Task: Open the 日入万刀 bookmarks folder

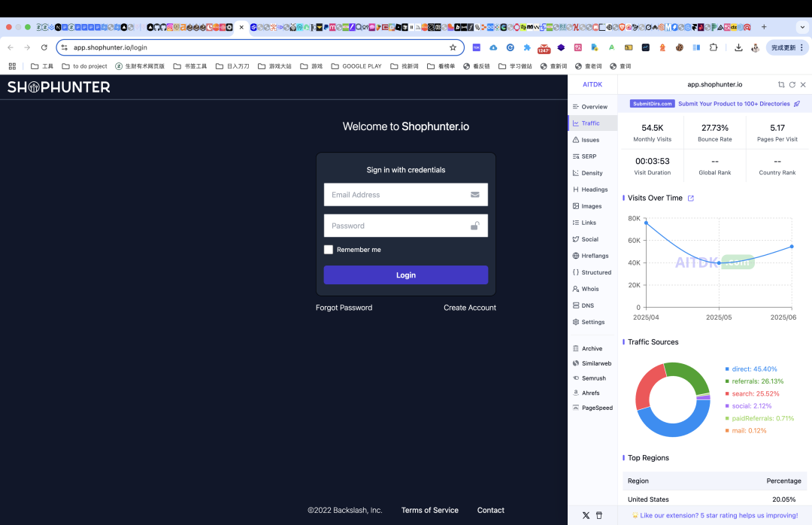Action: click(x=232, y=66)
